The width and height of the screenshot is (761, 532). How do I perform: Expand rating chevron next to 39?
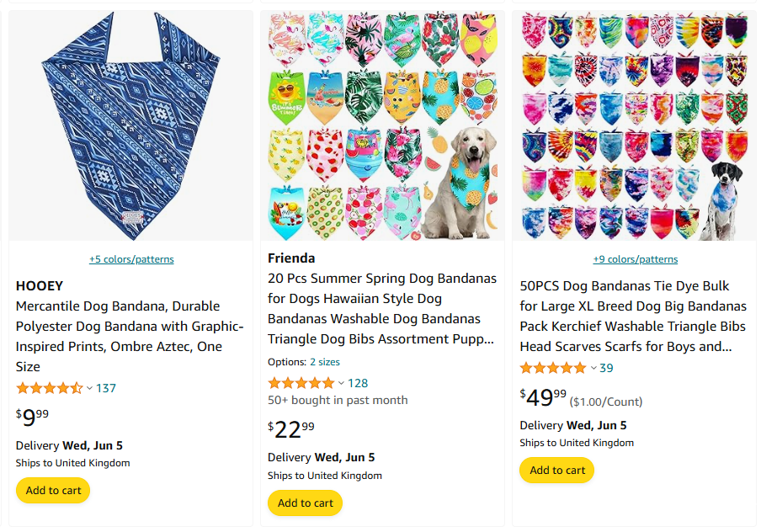[x=593, y=369]
